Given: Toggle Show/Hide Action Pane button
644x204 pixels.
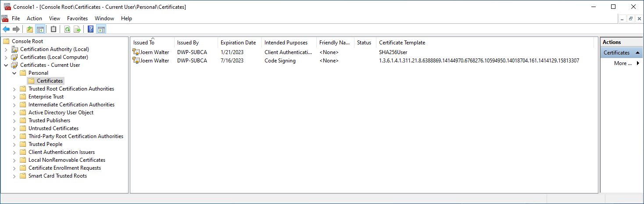Looking at the screenshot, I should tap(101, 29).
